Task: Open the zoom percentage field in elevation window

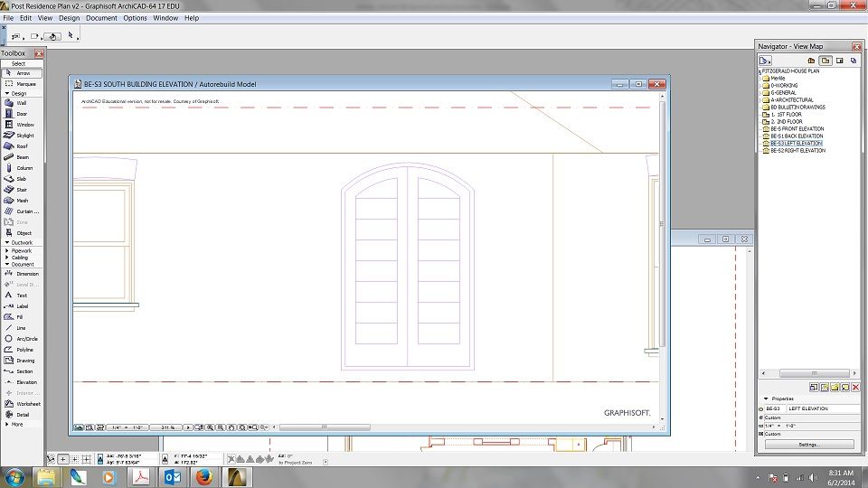Action: [x=166, y=427]
